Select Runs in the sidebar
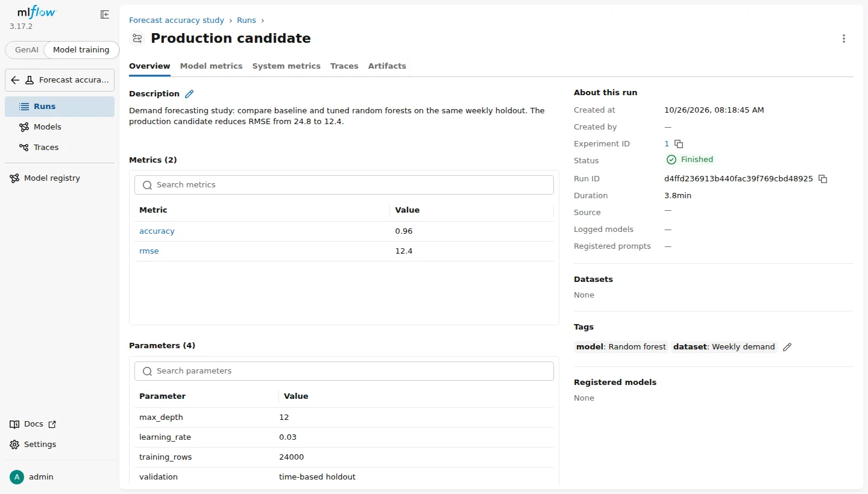The height and width of the screenshot is (494, 868). pyautogui.click(x=60, y=107)
